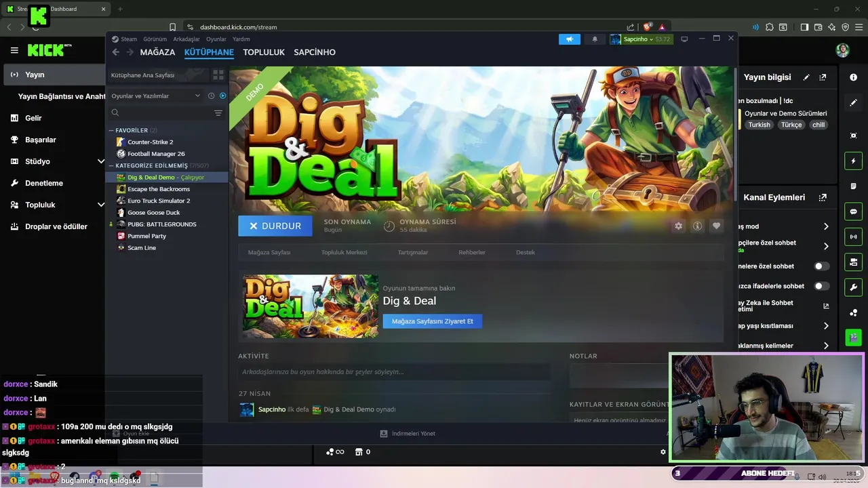868x488 pixels.
Task: Open Brave extensions puzzle icon
Action: pos(769,27)
